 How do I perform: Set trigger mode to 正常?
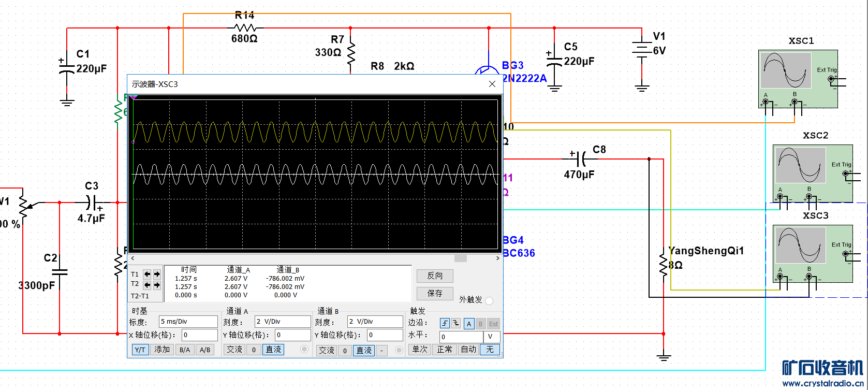pos(445,350)
